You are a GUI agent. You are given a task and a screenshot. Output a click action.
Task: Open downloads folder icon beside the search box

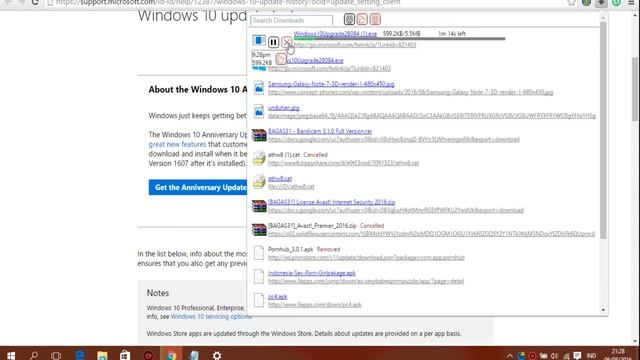click(x=362, y=19)
